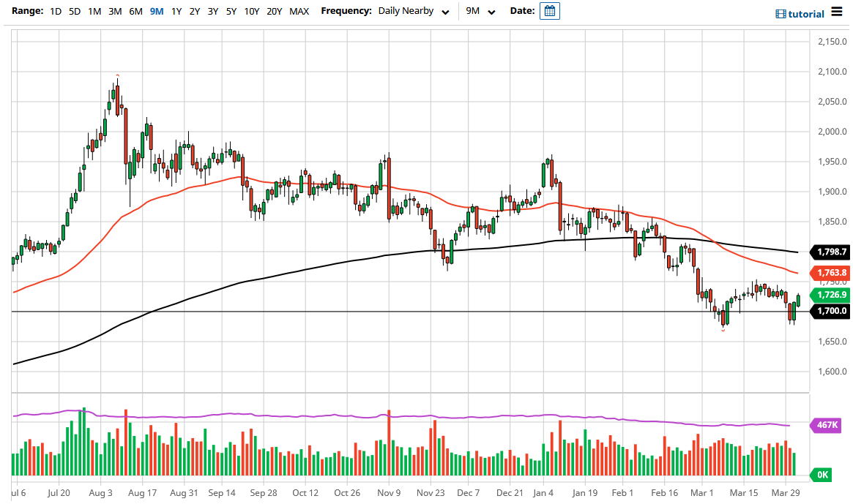Click the 1,900.0 price axis value
This screenshot has height=504, width=853.
pos(832,192)
